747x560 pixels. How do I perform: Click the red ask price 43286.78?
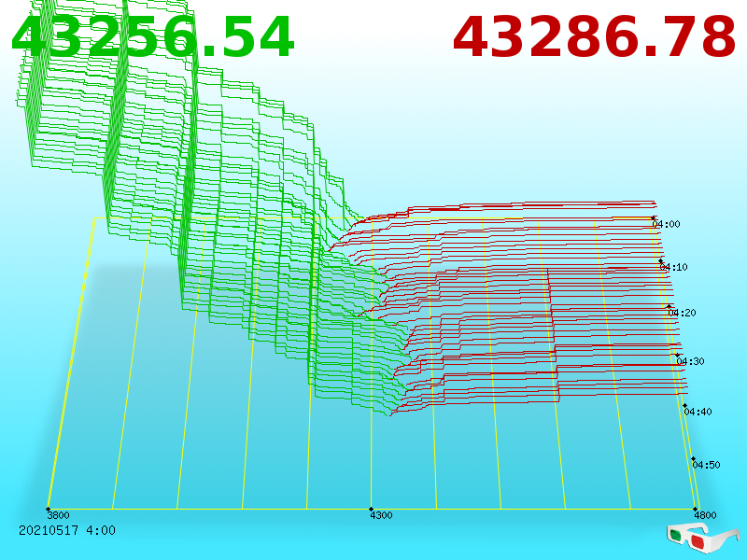click(x=594, y=37)
